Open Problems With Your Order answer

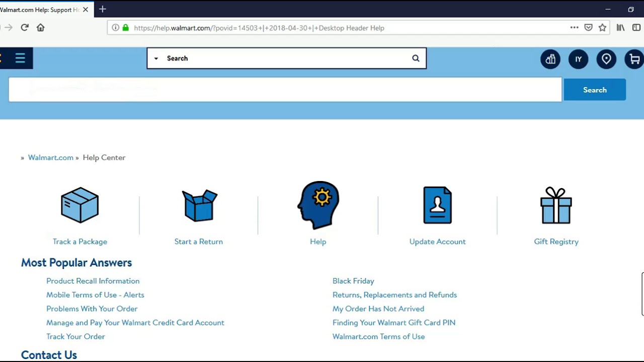pyautogui.click(x=92, y=309)
